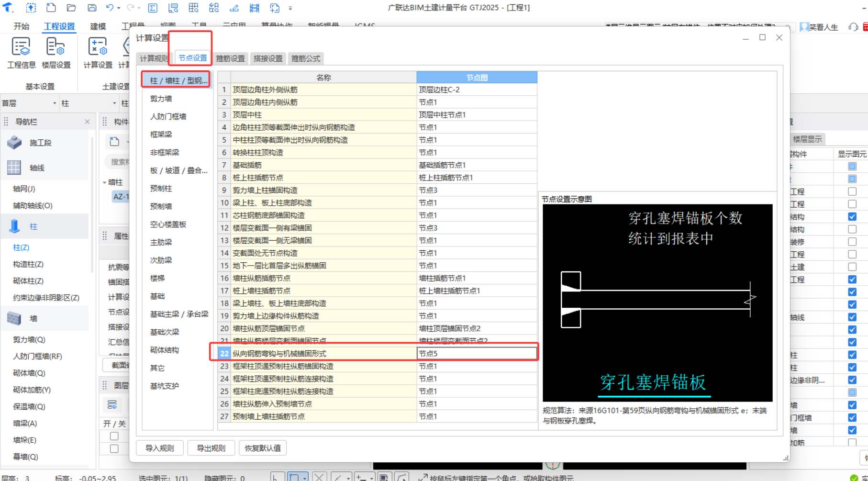Click the dashed-box upload icon in quick toolbar
This screenshot has width=868, height=481.
pyautogui.click(x=31, y=8)
